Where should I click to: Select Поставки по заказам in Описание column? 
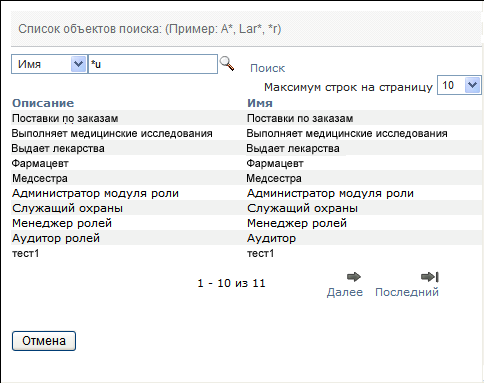click(x=65, y=118)
